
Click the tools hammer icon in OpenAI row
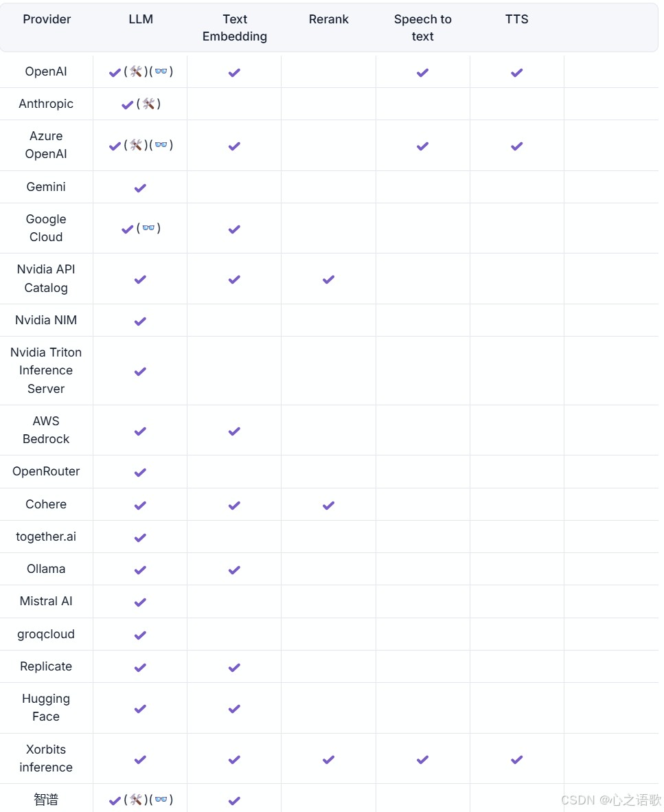[136, 71]
